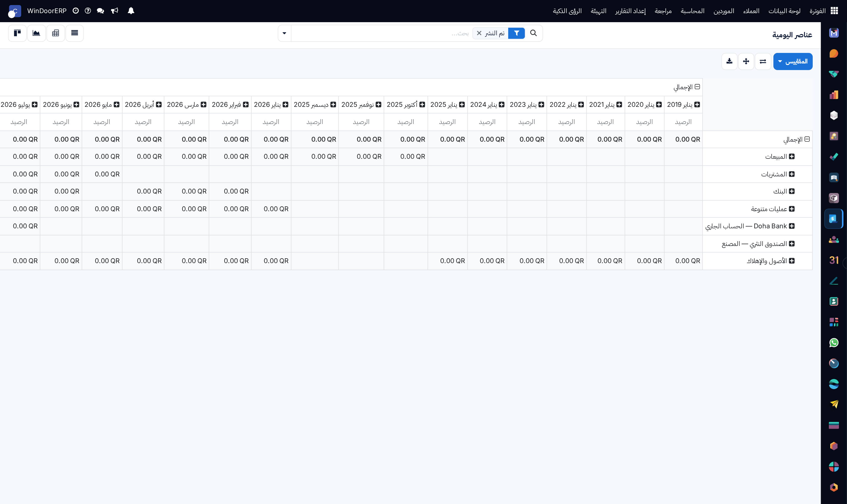Expand the البنك row

[791, 191]
